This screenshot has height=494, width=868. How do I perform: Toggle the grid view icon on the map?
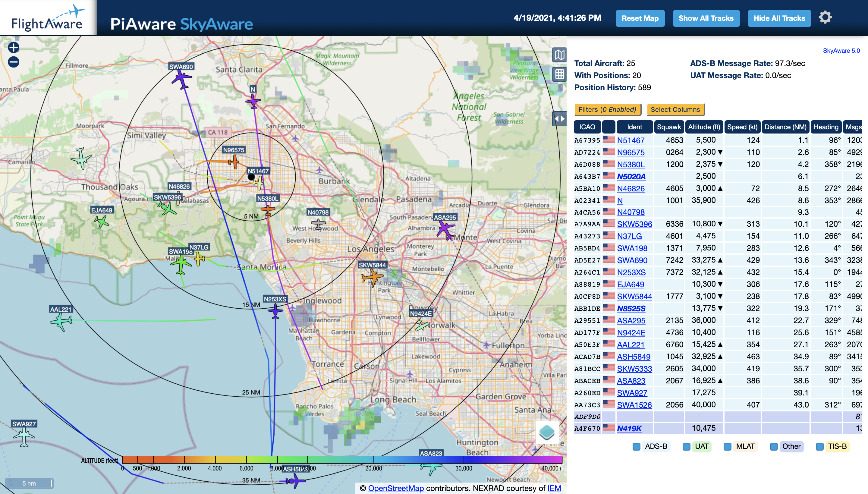pos(559,74)
